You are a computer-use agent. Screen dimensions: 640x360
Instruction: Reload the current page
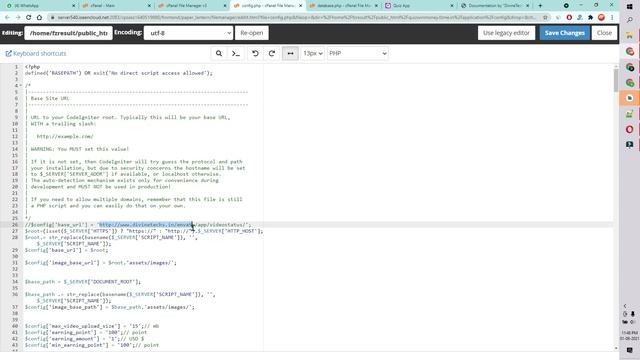click(29, 18)
